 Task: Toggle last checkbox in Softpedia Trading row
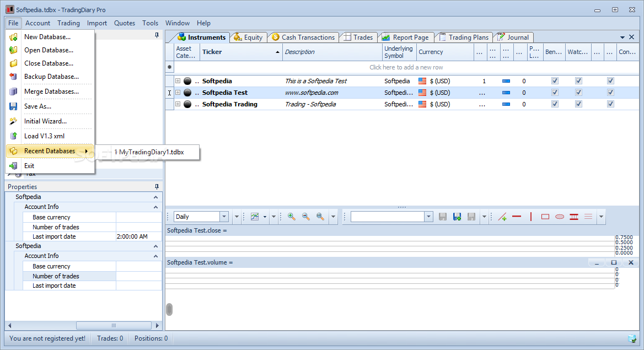tap(611, 104)
